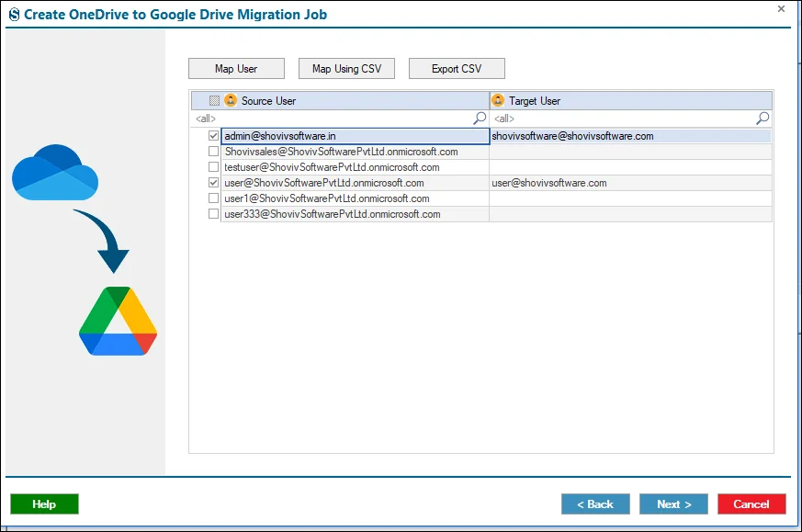Click empty target cell for user333 row
This screenshot has height=532, width=802.
click(630, 214)
